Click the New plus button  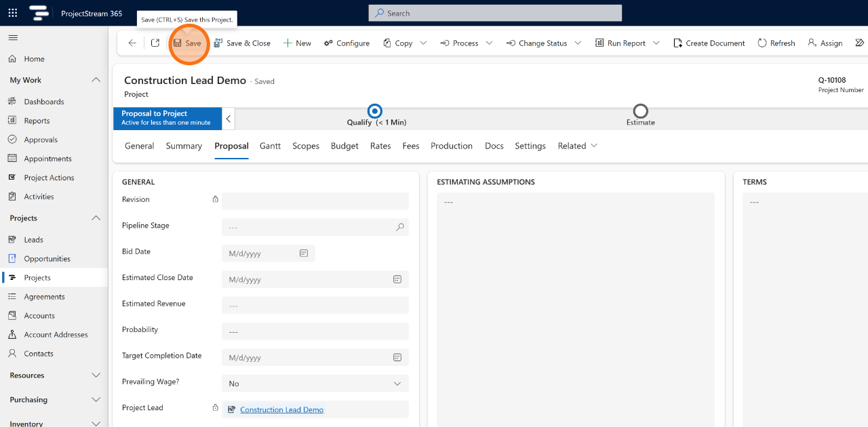click(x=297, y=43)
